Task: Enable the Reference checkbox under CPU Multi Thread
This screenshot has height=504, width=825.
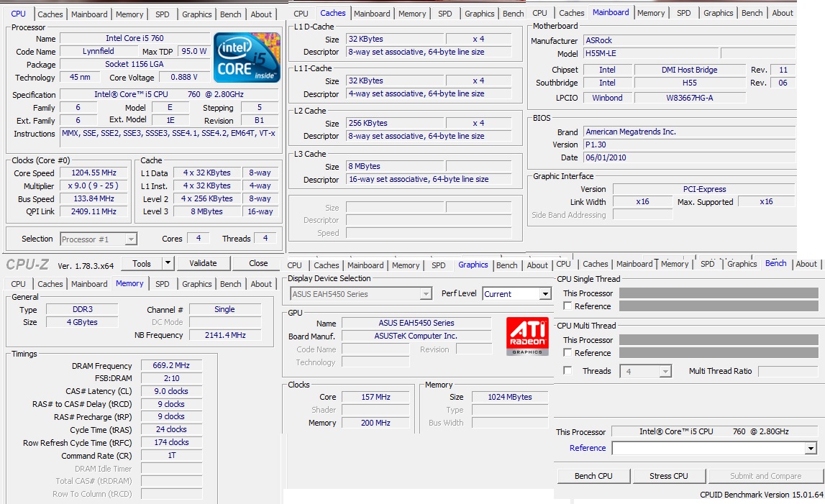Action: coord(568,352)
